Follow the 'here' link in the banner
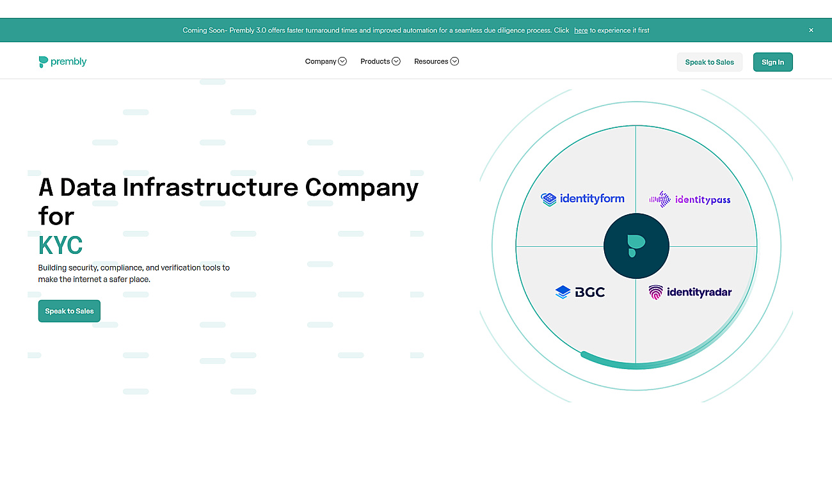The width and height of the screenshot is (832, 504). (580, 30)
